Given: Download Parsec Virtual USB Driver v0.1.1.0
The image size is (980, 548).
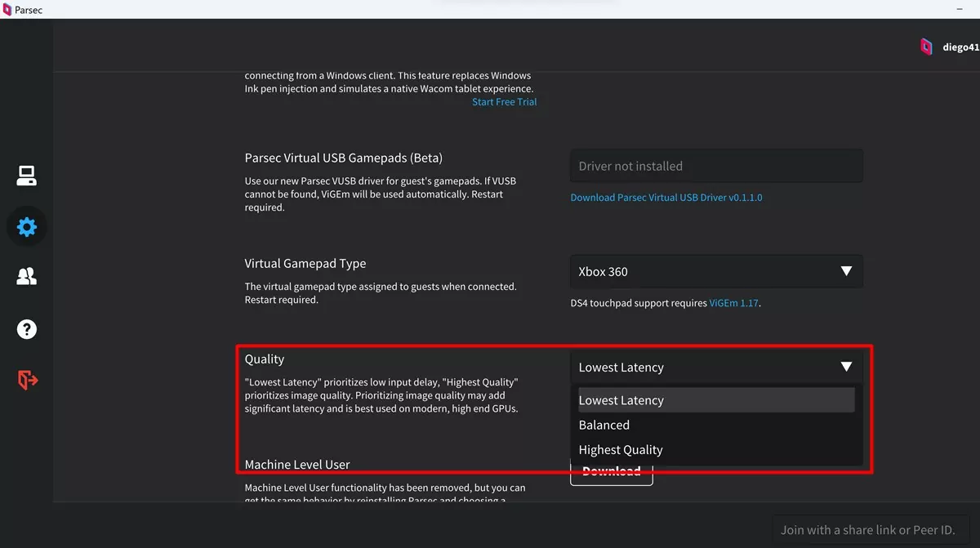Looking at the screenshot, I should tap(666, 198).
